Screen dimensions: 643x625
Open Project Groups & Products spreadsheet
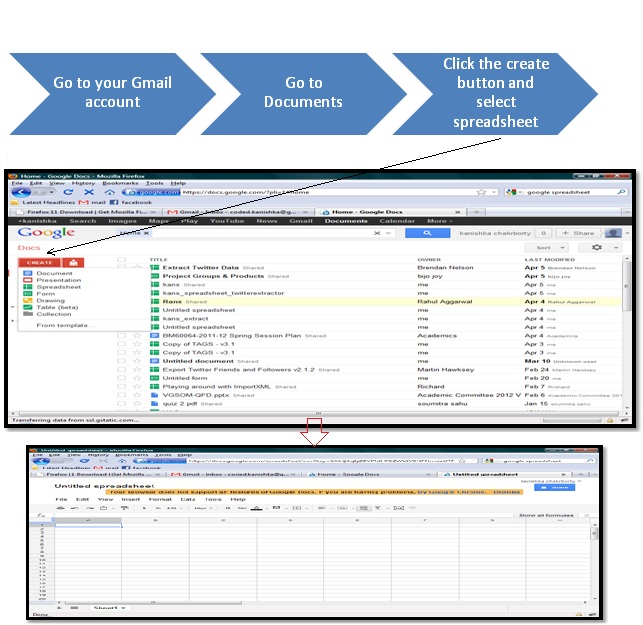coord(213,276)
